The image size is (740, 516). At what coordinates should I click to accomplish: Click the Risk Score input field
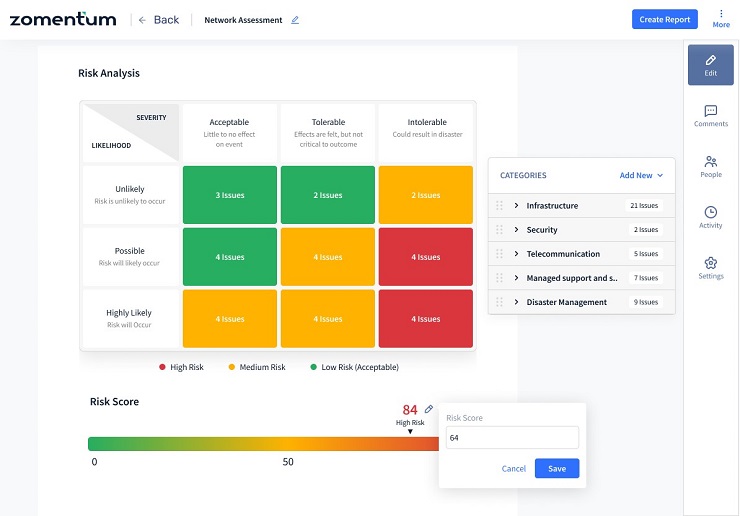pyautogui.click(x=512, y=438)
